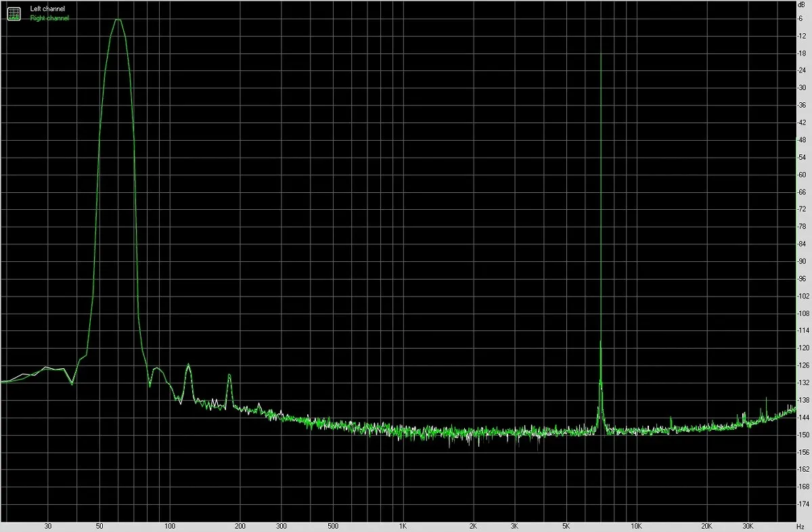Click the -36 value on dB axis
This screenshot has width=812, height=532.
point(803,105)
